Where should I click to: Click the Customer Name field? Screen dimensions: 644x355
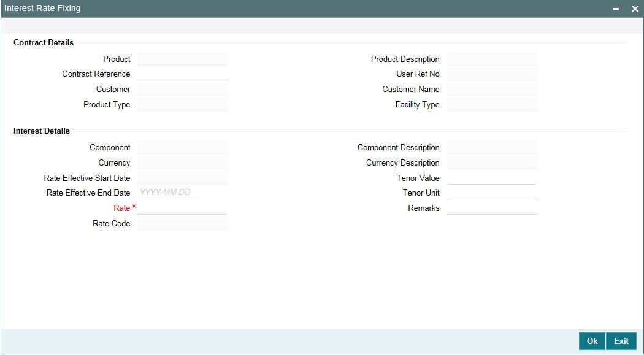point(492,89)
